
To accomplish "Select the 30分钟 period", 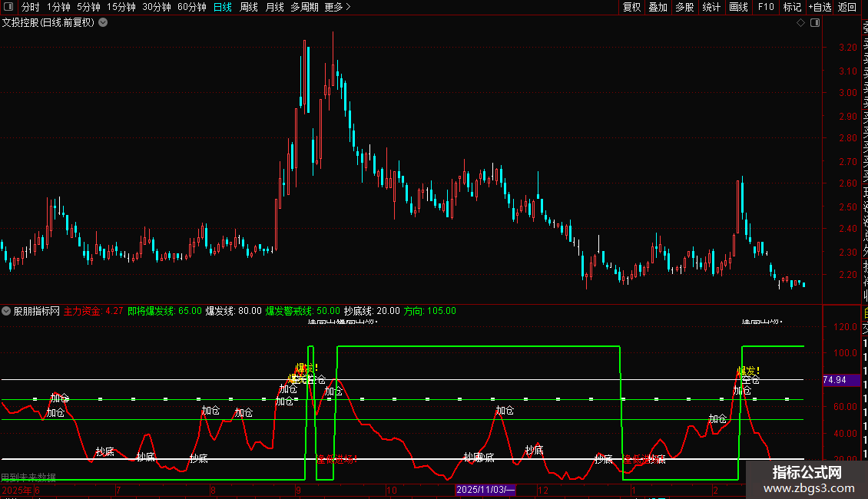I will coord(157,7).
